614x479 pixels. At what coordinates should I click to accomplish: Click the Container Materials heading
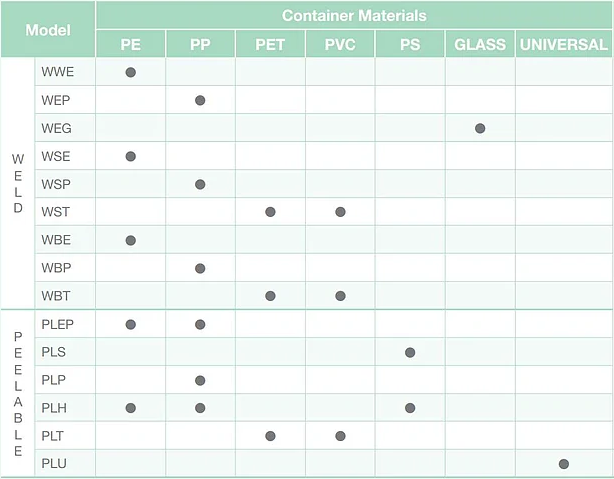[x=354, y=16]
